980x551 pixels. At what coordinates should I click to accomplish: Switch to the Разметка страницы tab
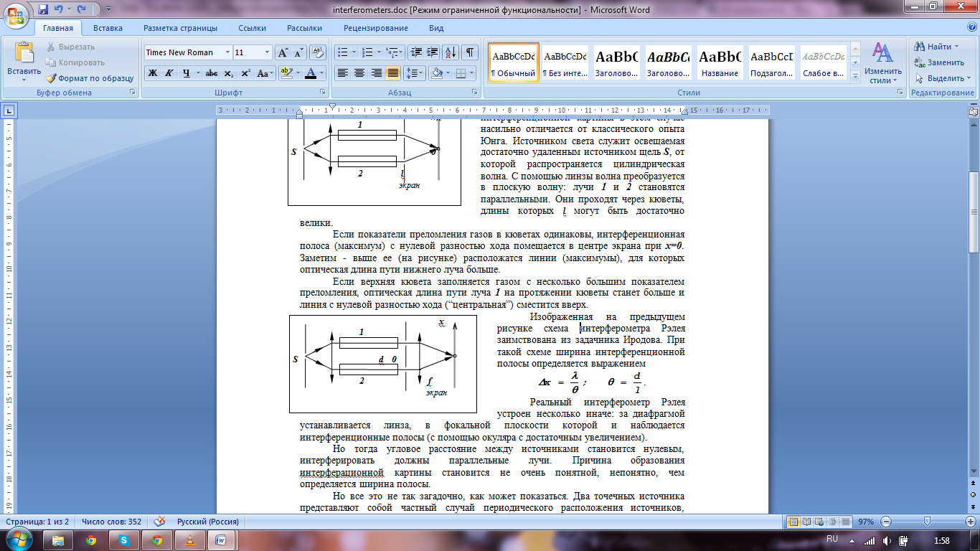tap(180, 28)
